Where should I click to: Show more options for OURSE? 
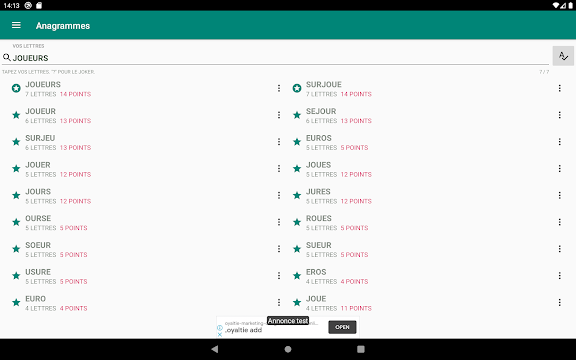(x=279, y=222)
